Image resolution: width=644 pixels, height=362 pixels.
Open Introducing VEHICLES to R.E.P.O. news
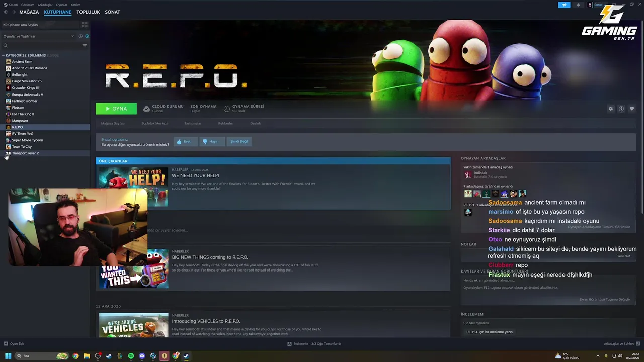[x=206, y=321]
